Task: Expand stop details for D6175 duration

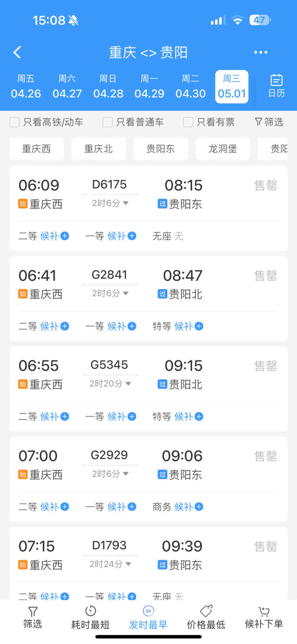Action: tap(110, 203)
